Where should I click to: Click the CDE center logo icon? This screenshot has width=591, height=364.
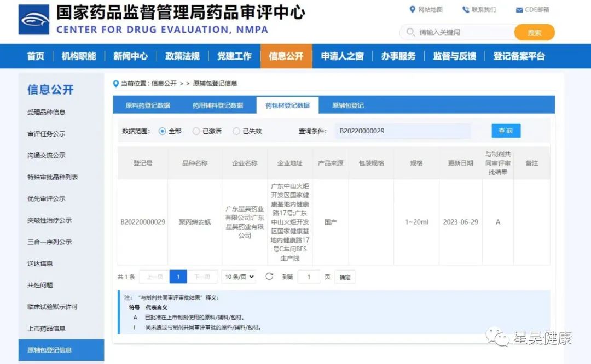pos(34,20)
